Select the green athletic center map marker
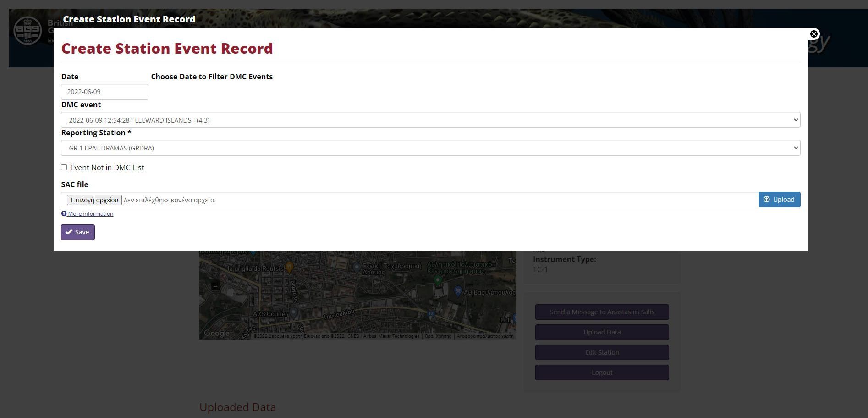 point(438,279)
